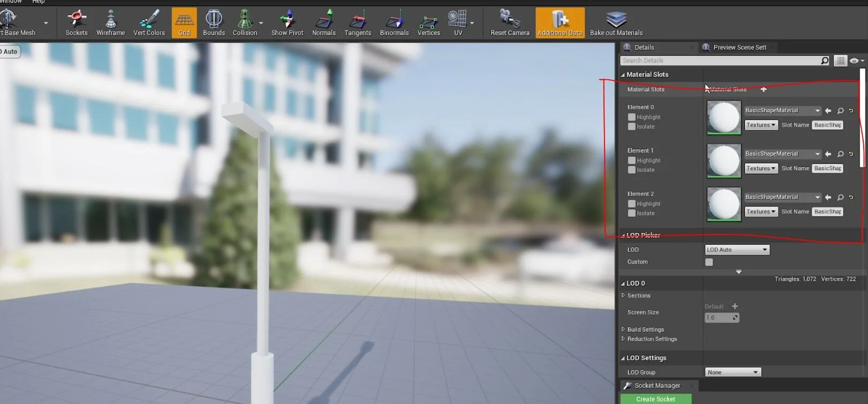The height and width of the screenshot is (404, 868).
Task: Open the Window menu
Action: coord(11,2)
